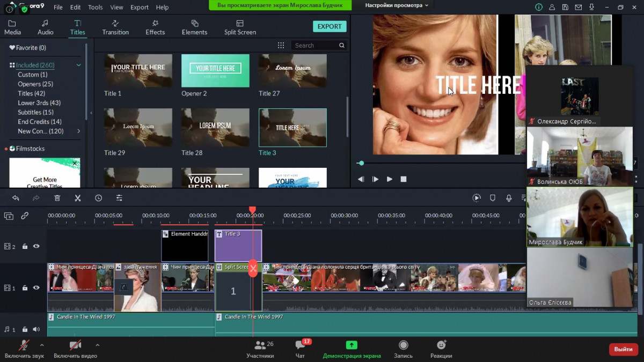The height and width of the screenshot is (362, 644).
Task: Open the speed clock tool
Action: click(98, 198)
